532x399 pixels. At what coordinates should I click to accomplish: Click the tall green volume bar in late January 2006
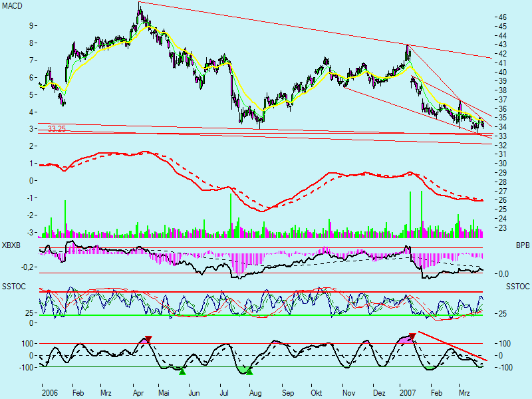point(65,219)
